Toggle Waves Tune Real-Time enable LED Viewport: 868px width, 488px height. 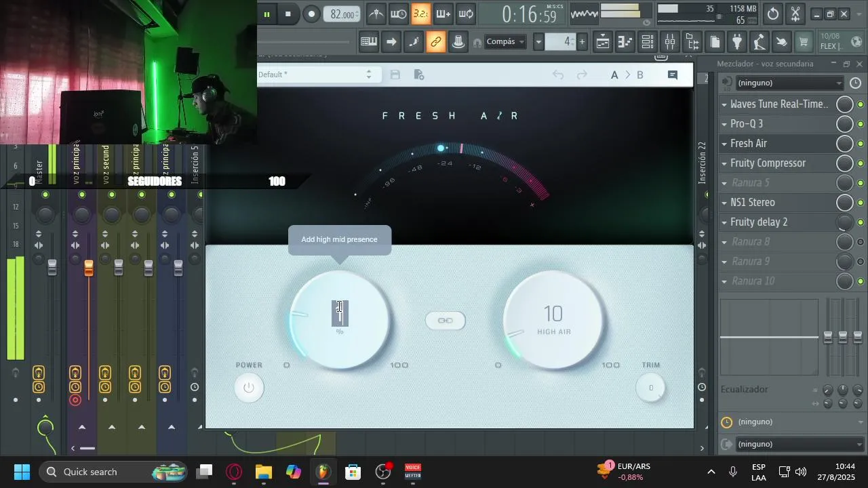click(x=861, y=104)
